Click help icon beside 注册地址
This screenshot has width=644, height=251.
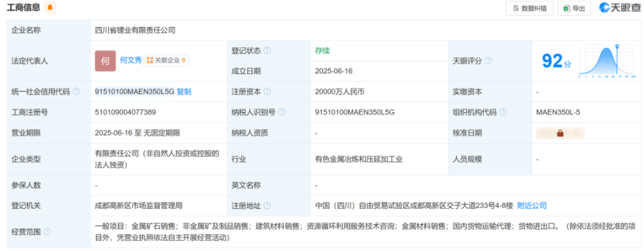tap(267, 205)
